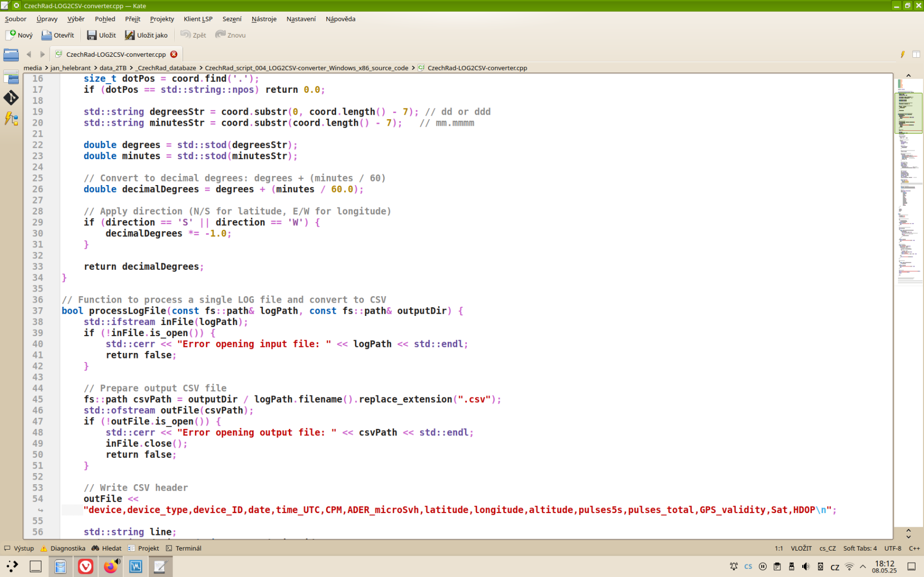This screenshot has height=577, width=924.
Task: Toggle VLOŽIT insert mode in status bar
Action: 801,548
